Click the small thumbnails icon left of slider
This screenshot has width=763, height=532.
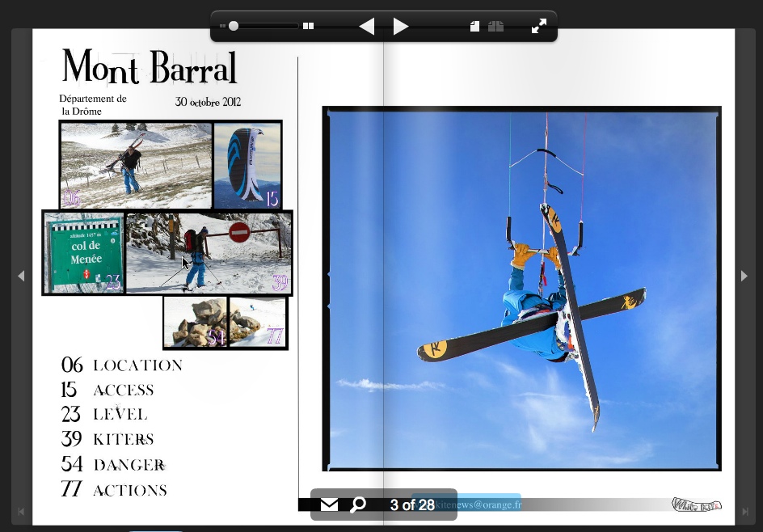(223, 26)
